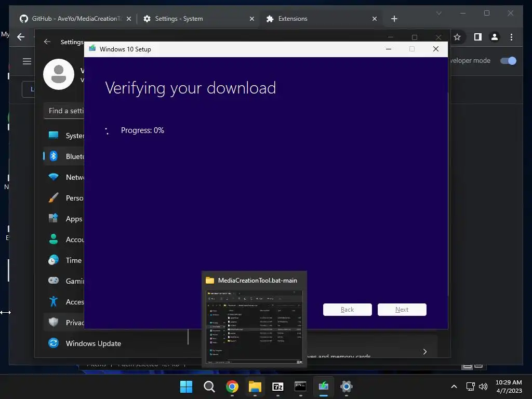The image size is (532, 399).
Task: Show hidden system tray icons
Action: click(x=454, y=387)
